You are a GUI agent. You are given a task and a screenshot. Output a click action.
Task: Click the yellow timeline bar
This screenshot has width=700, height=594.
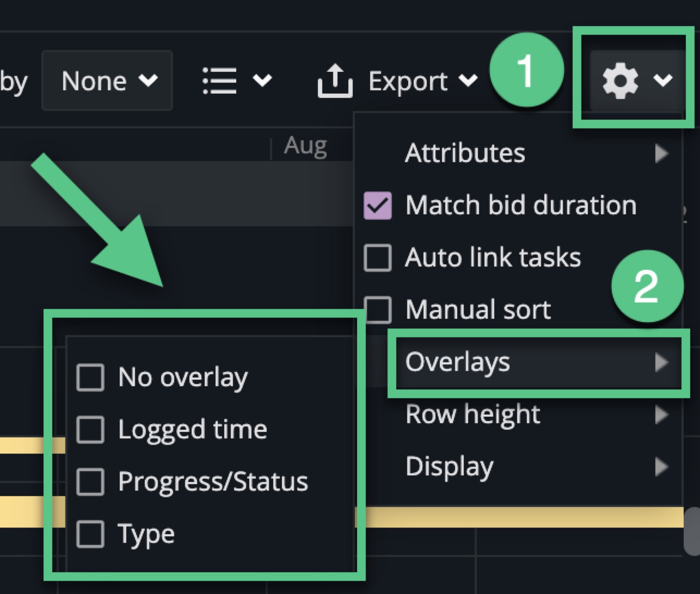[517, 517]
